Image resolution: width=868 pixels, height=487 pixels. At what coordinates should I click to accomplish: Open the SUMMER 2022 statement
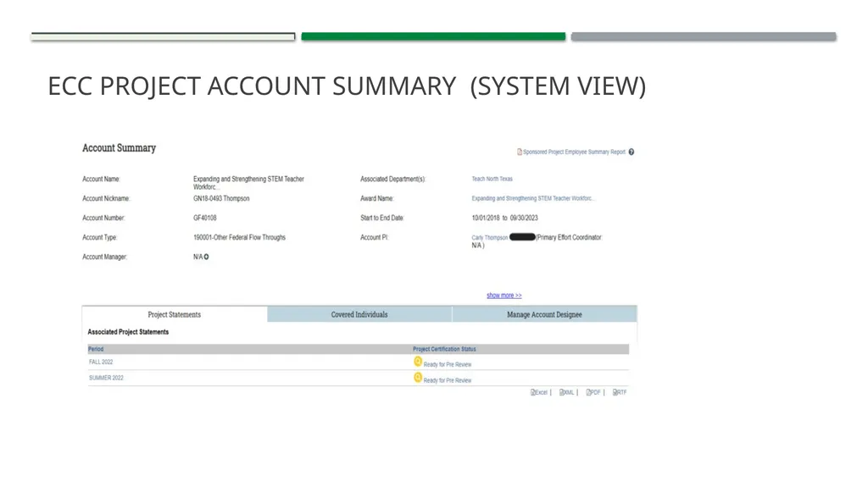106,378
